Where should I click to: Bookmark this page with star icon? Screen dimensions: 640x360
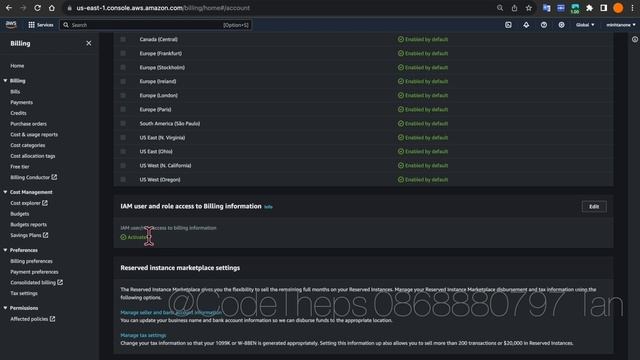click(529, 8)
